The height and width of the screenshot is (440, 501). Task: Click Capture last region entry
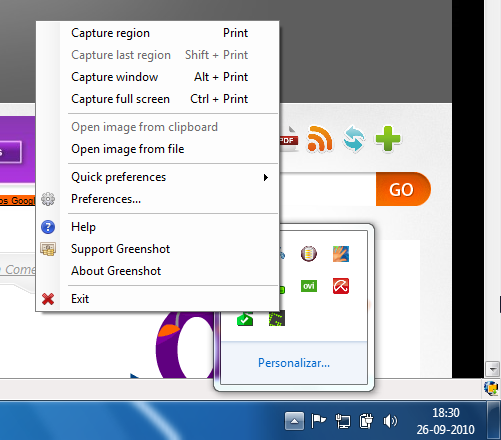(x=157, y=55)
